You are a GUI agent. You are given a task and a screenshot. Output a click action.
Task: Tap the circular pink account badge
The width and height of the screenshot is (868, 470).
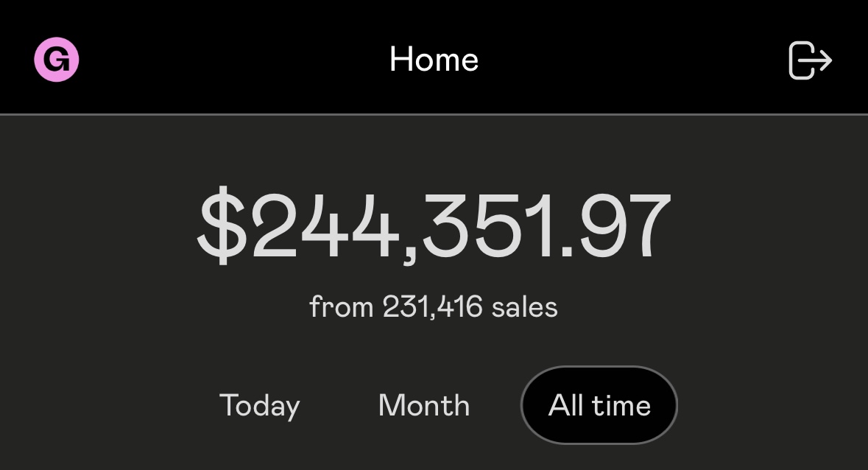(57, 60)
